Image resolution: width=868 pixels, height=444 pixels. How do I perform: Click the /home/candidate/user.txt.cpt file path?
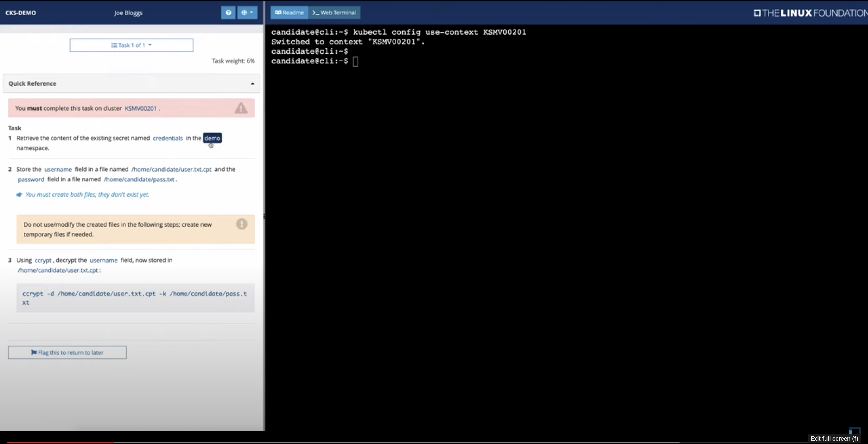[171, 169]
